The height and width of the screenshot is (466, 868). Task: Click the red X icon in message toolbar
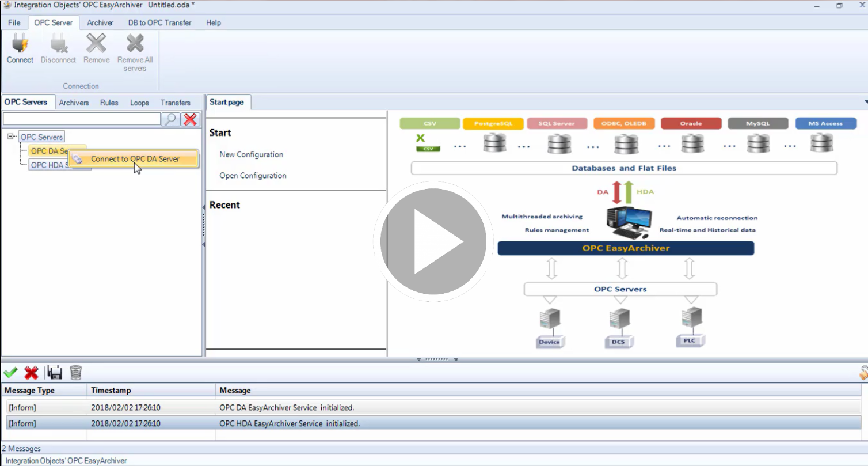pos(31,373)
